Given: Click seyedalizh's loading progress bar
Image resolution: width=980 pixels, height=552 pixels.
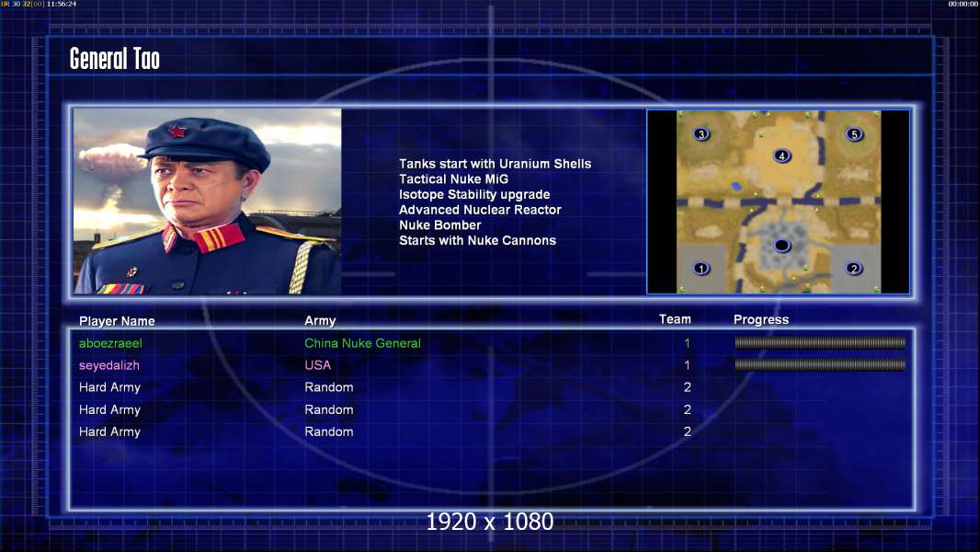Looking at the screenshot, I should pos(820,364).
